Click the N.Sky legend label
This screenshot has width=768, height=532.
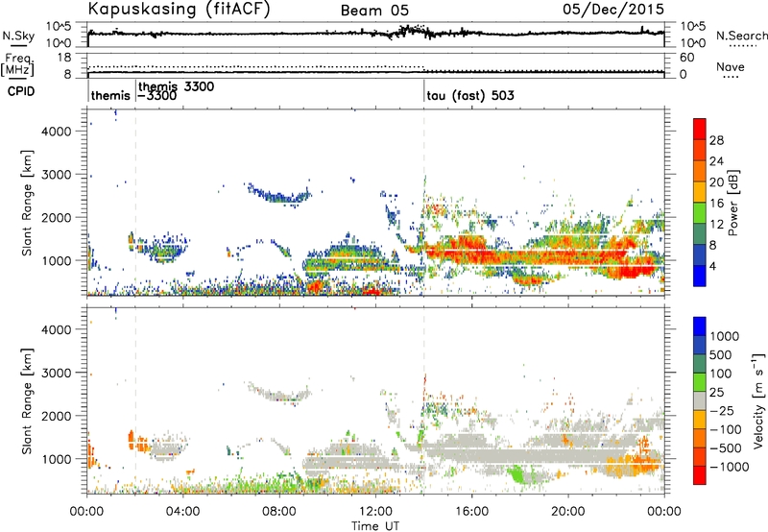18,36
